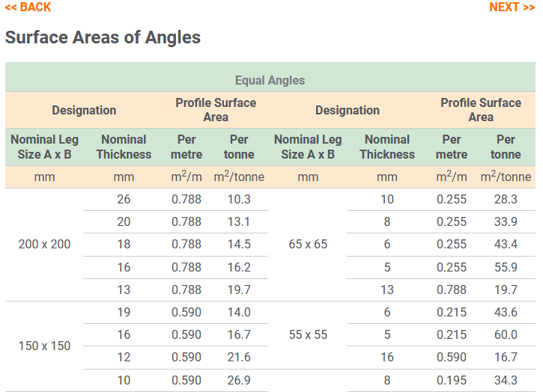Click the 65 x 65 leg size cell
The width and height of the screenshot is (543, 392).
click(308, 245)
